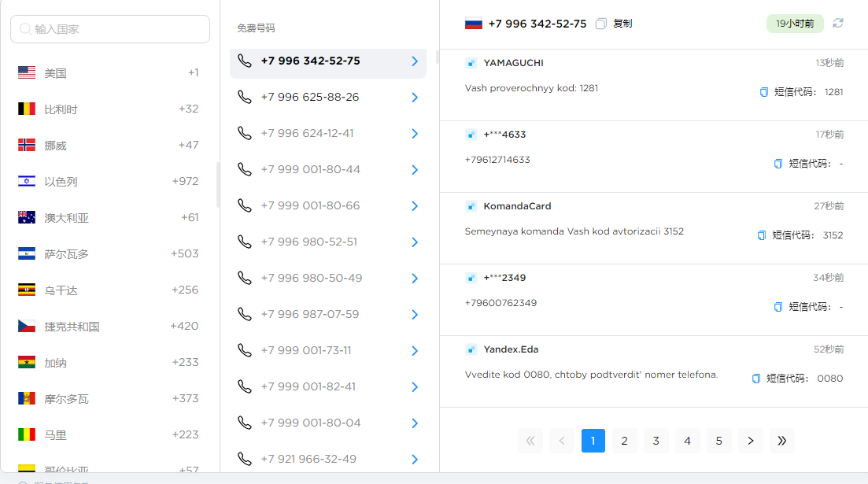Expand number +7 996 624-12-41 with its chevron

pos(415,134)
